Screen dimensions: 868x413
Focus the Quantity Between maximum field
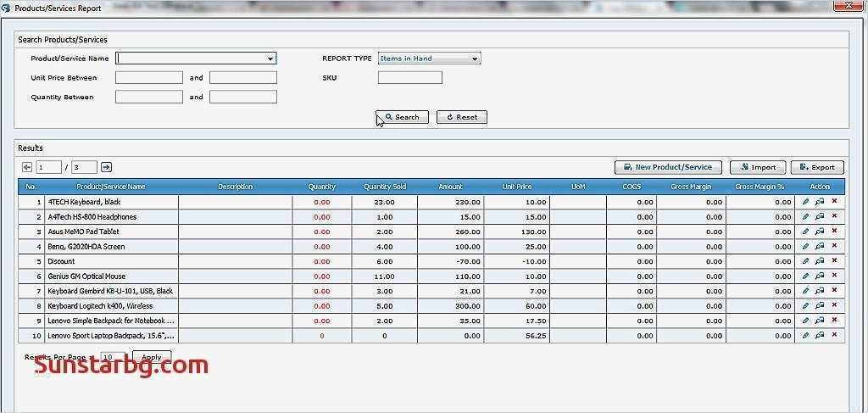[x=243, y=97]
